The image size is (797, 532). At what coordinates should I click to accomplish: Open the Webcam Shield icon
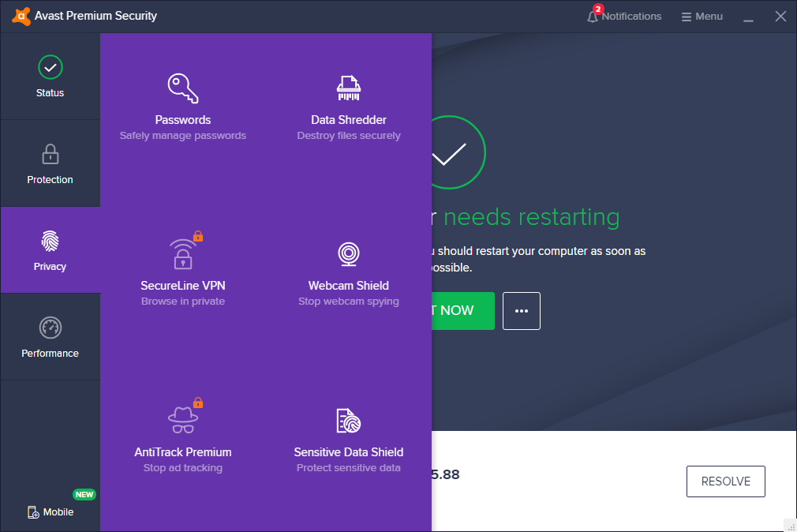click(x=349, y=254)
